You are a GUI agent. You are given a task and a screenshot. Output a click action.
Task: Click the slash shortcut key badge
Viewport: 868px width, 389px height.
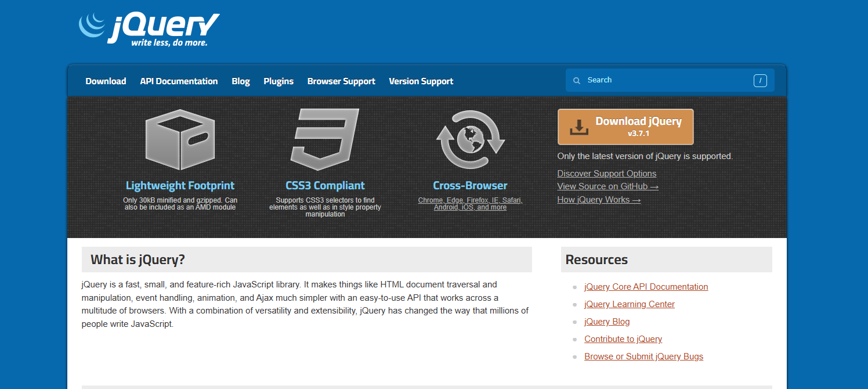pos(760,81)
